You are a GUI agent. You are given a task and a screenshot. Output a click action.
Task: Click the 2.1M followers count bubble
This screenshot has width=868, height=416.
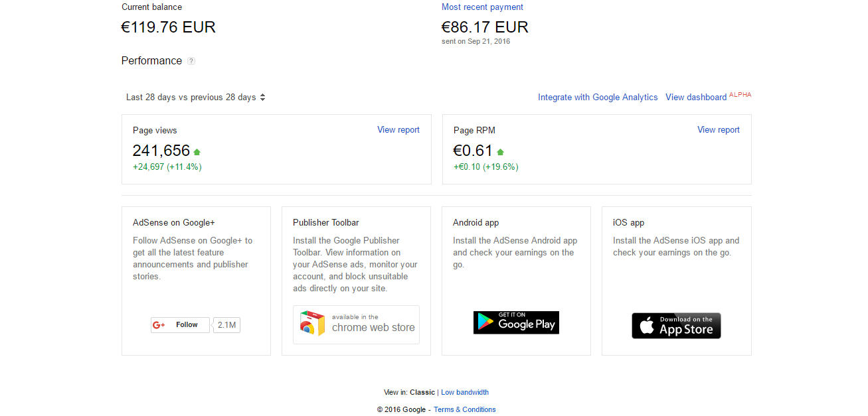coord(227,325)
